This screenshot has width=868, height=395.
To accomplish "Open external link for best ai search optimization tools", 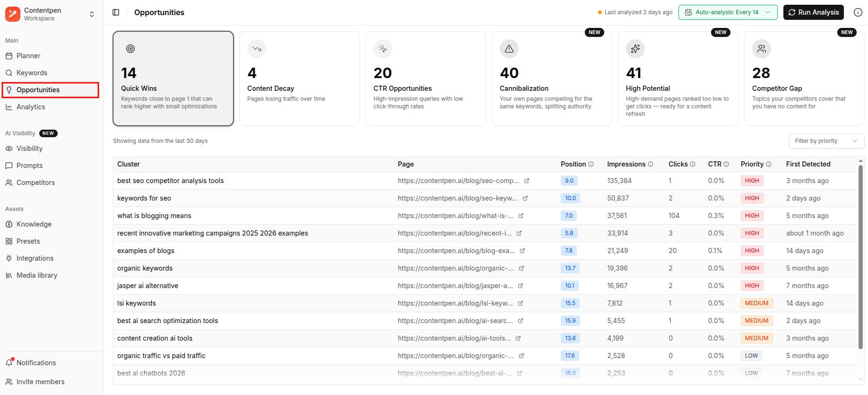I will [x=521, y=321].
